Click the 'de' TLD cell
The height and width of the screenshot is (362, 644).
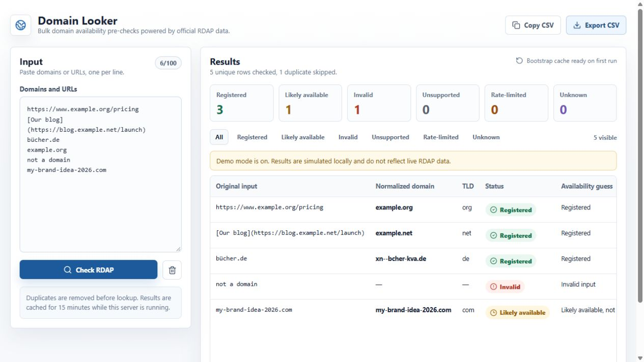click(466, 259)
